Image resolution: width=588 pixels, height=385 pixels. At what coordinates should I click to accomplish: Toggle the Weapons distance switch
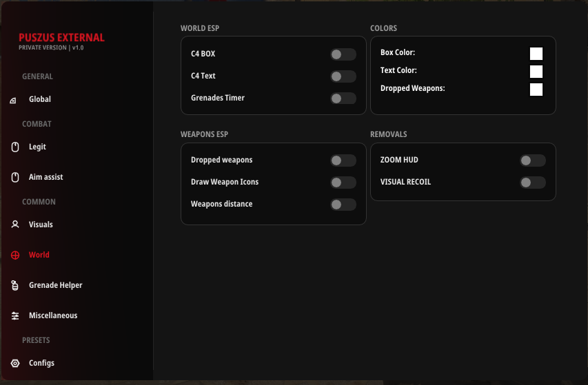(343, 205)
